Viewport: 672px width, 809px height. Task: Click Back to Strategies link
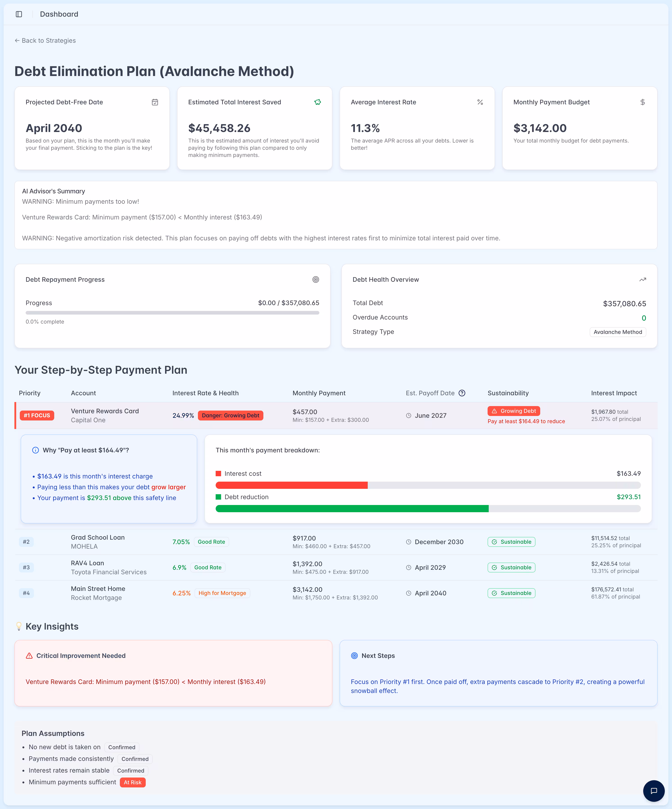[x=45, y=40]
